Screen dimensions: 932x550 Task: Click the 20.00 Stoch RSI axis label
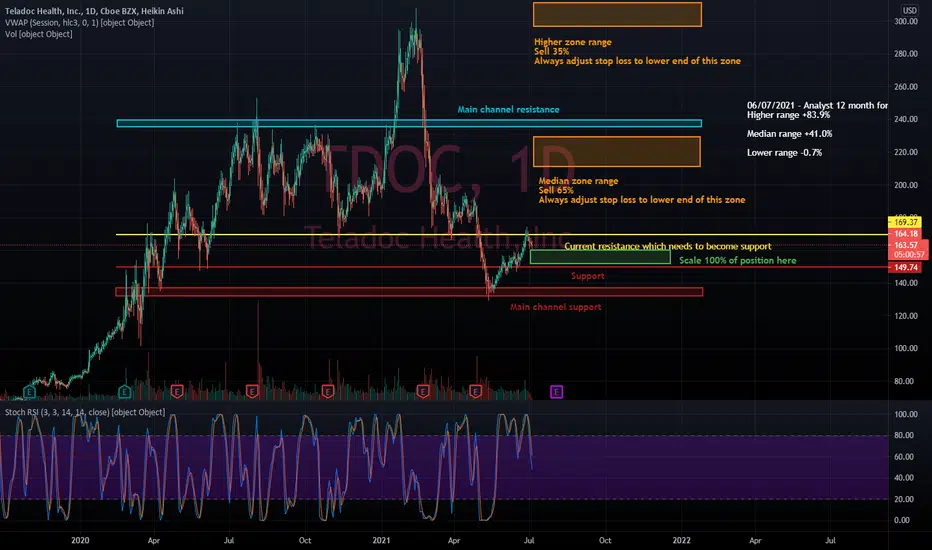(x=903, y=499)
